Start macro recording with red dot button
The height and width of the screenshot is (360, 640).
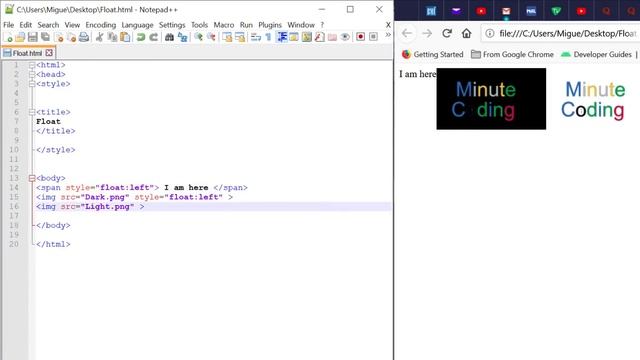tap(360, 37)
